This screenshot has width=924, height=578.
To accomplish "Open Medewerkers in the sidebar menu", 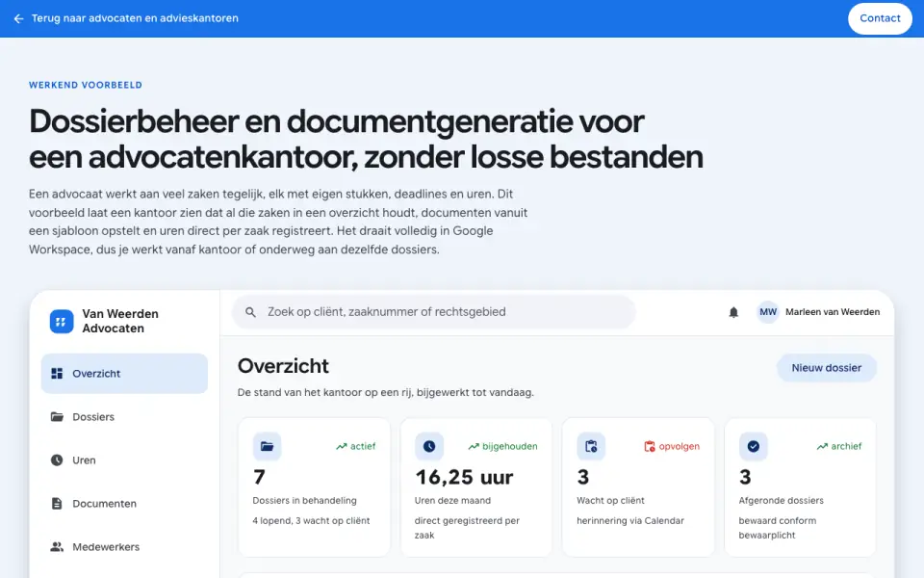I will 124,547.
